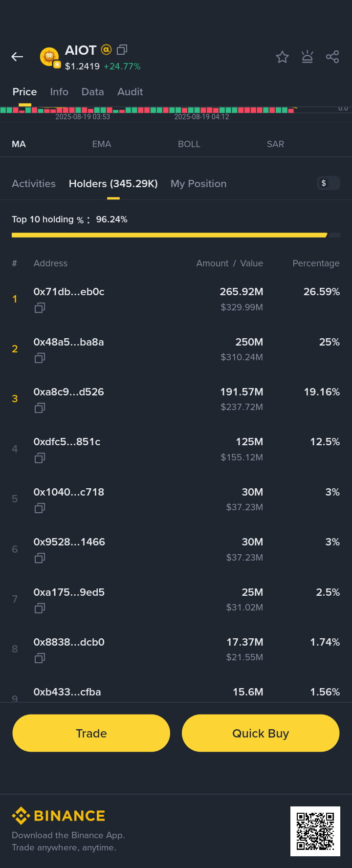Tap the Binance QR code
Image resolution: width=352 pixels, height=868 pixels.
[315, 831]
